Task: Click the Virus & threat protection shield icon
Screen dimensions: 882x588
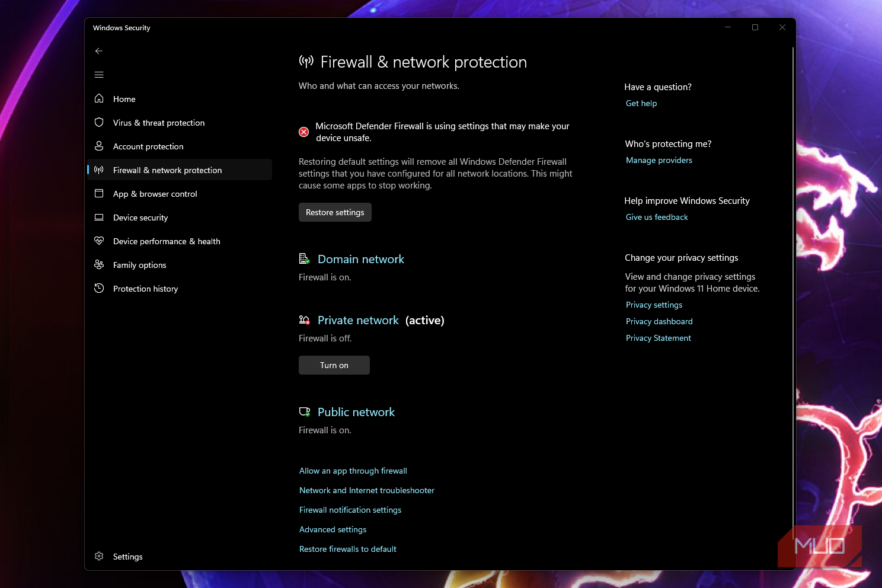Action: [x=99, y=122]
